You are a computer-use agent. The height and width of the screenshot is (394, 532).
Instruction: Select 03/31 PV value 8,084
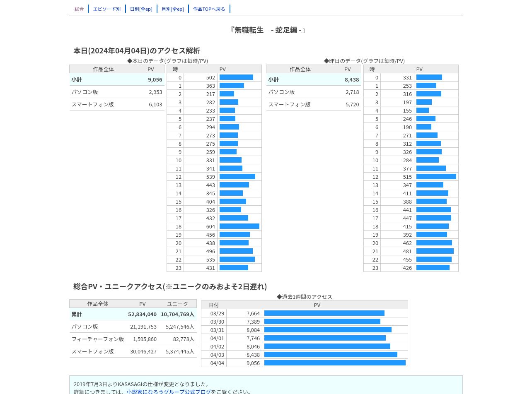(x=253, y=330)
